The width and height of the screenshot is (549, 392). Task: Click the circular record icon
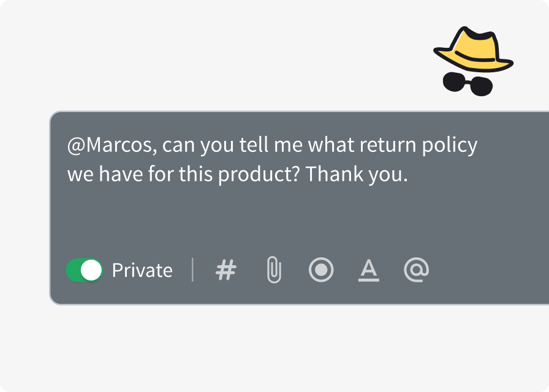click(321, 270)
